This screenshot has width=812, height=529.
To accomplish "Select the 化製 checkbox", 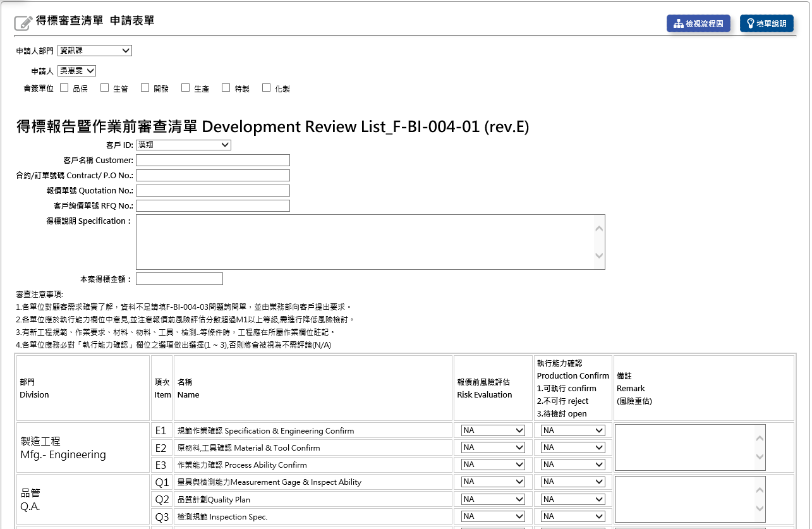I will pyautogui.click(x=266, y=88).
